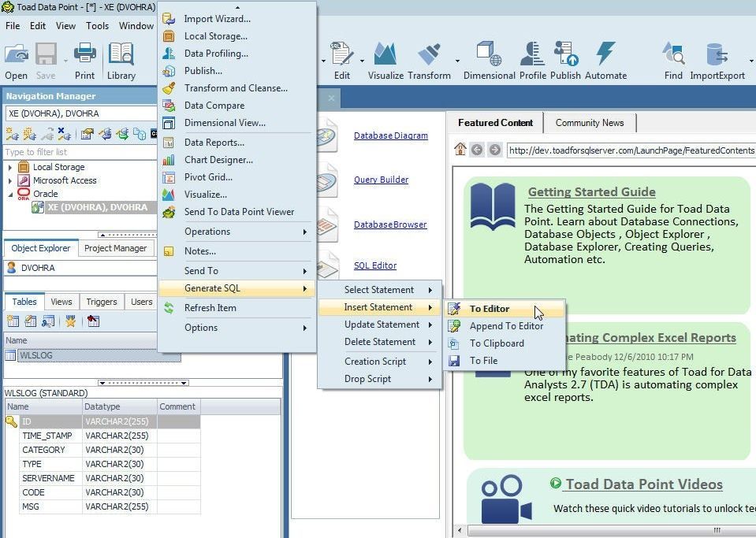
Task: Click the play icon beside Toad Data Point Videos
Action: coord(556,483)
